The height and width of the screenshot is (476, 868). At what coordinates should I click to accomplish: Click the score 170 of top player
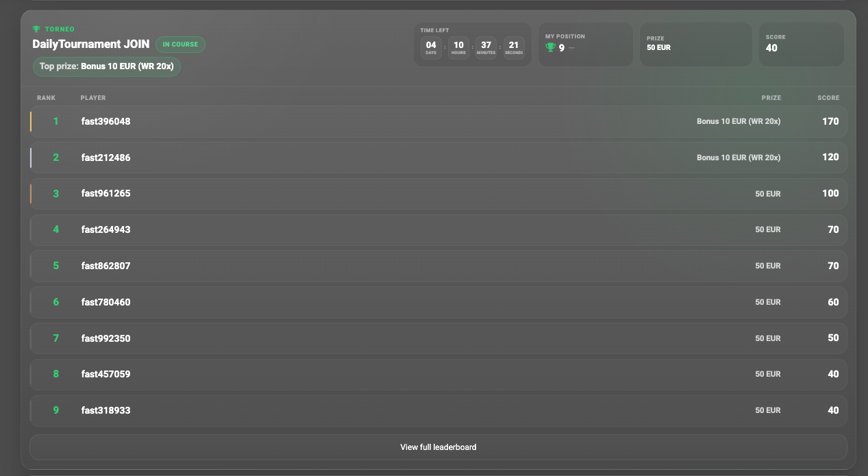pos(830,121)
